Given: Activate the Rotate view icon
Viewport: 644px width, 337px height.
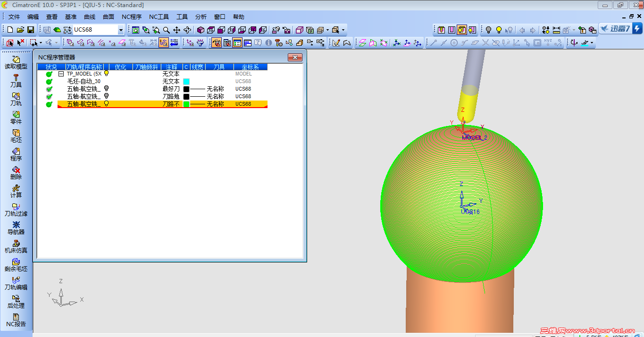Looking at the screenshot, I should [187, 30].
